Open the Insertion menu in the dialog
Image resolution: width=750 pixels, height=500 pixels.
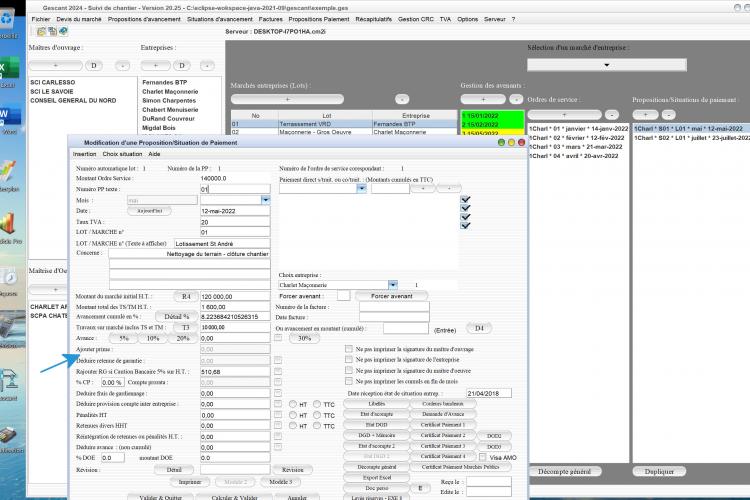85,154
